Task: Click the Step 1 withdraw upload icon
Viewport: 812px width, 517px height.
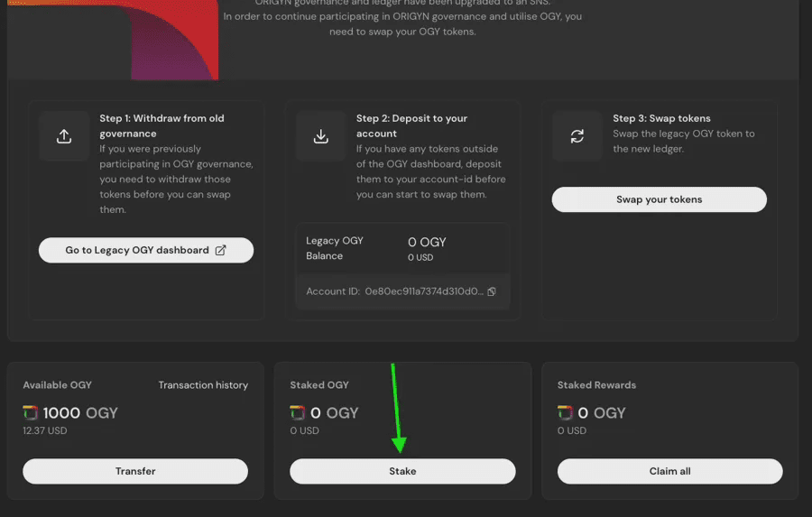Action: coord(64,136)
